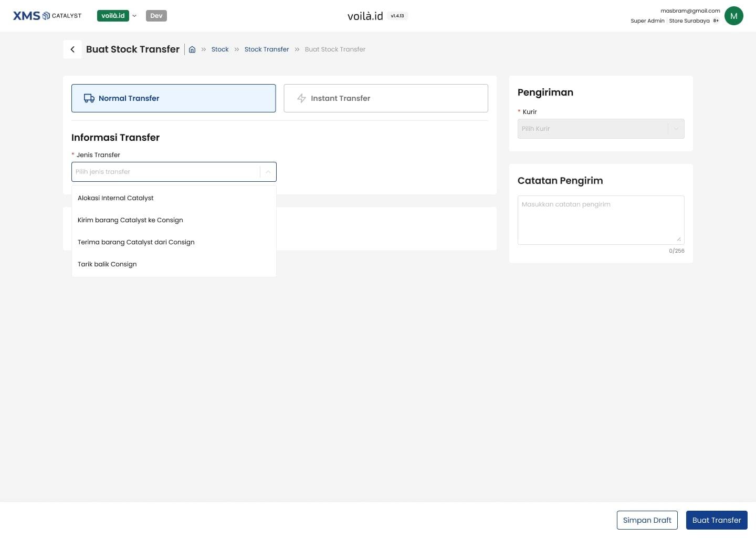Choose Alokasi Internal Catalyst option
756x538 pixels.
pyautogui.click(x=174, y=198)
